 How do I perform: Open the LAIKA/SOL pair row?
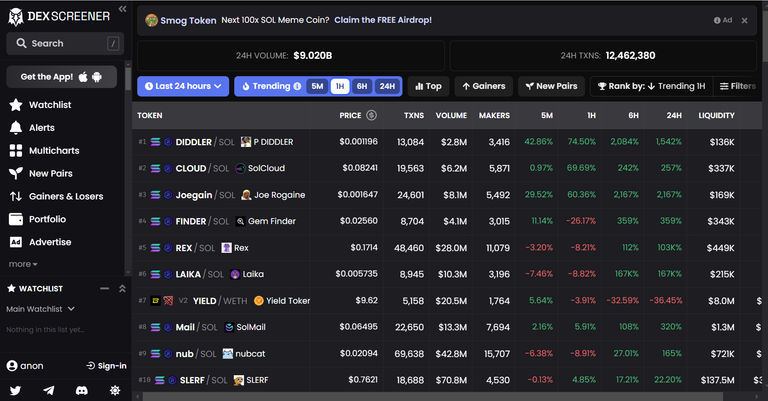[447, 274]
